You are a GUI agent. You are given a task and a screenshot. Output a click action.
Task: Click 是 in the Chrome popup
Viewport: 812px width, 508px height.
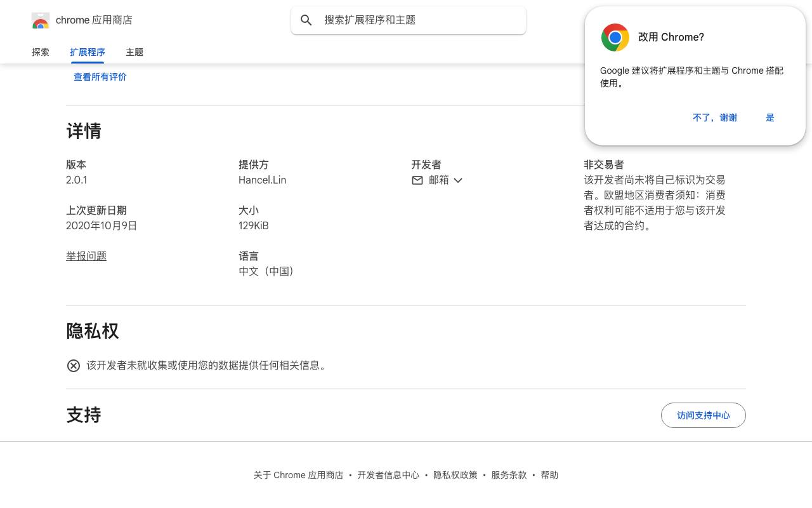(770, 117)
